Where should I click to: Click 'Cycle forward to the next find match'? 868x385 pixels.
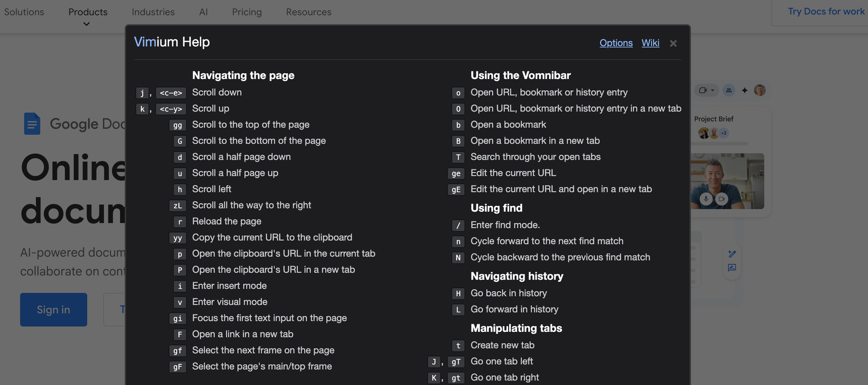(x=547, y=241)
